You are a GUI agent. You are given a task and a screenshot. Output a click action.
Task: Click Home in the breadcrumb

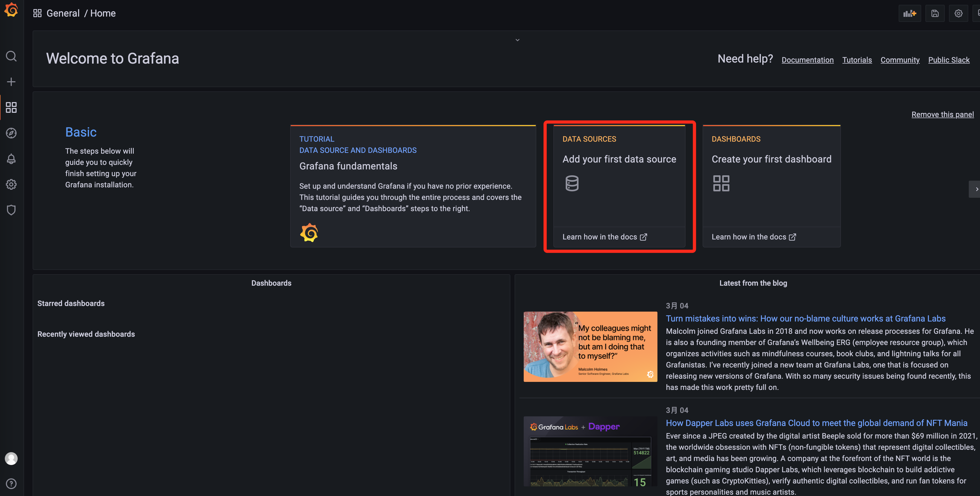coord(103,13)
